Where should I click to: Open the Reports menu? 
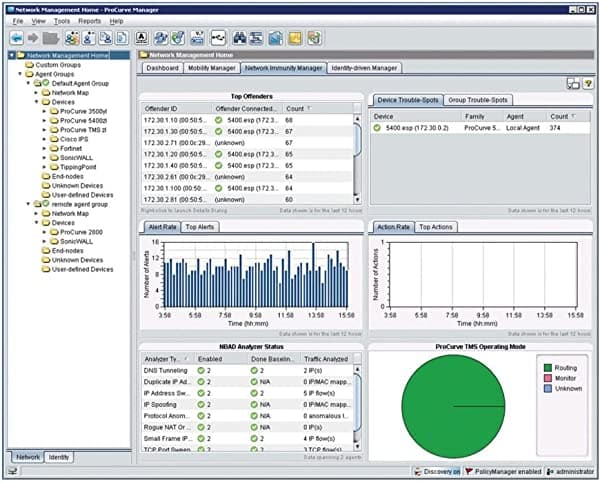(90, 21)
